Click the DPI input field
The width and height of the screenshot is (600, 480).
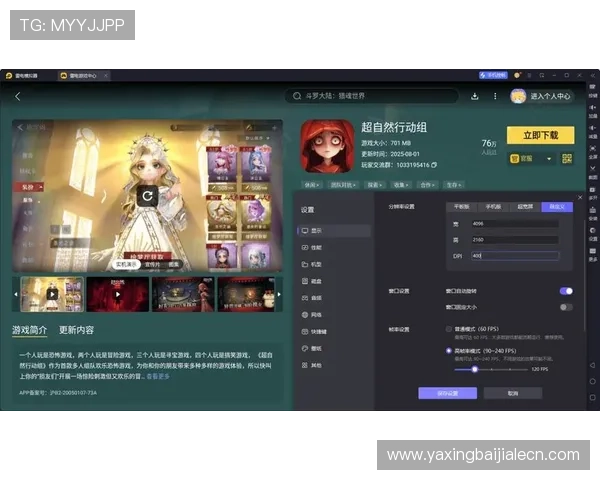[x=515, y=256]
